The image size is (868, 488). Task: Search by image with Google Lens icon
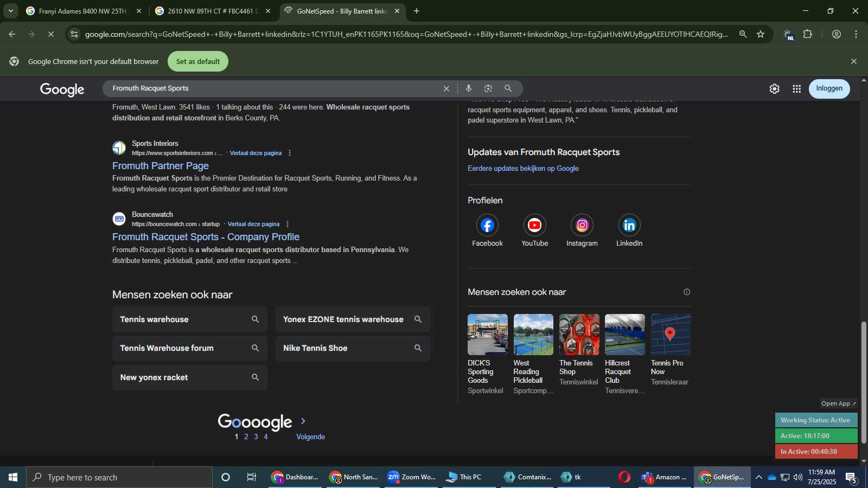488,88
